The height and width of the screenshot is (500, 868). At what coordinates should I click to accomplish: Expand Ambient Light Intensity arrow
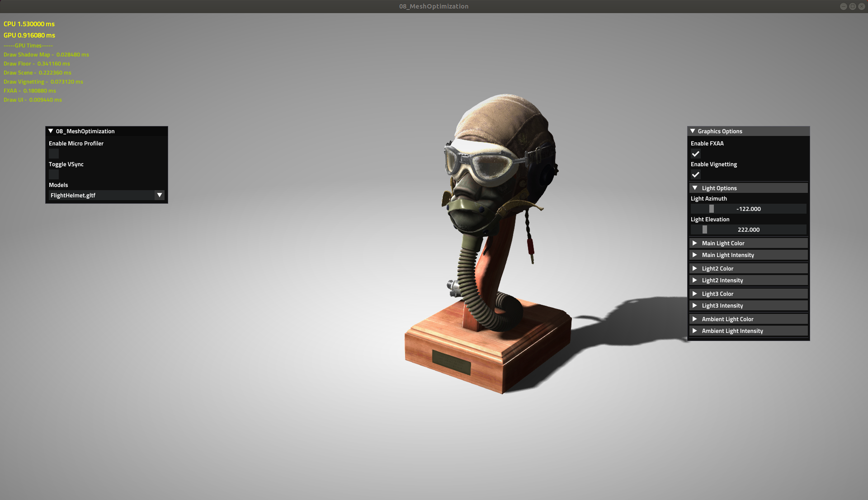click(x=695, y=331)
